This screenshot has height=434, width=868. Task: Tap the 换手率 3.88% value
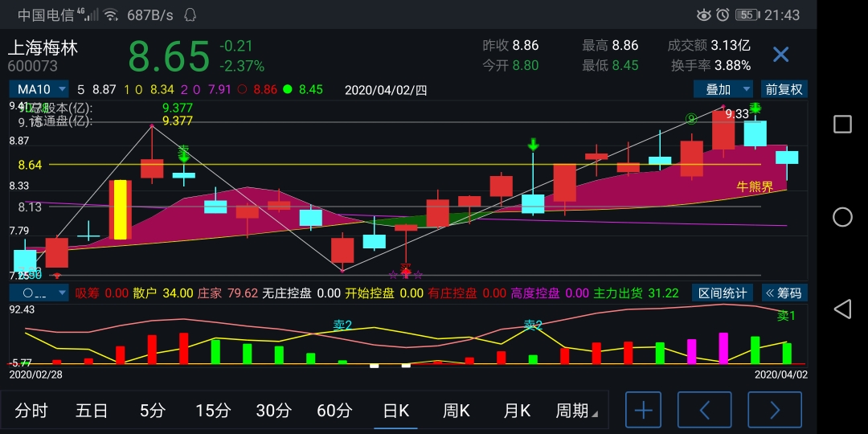(710, 65)
